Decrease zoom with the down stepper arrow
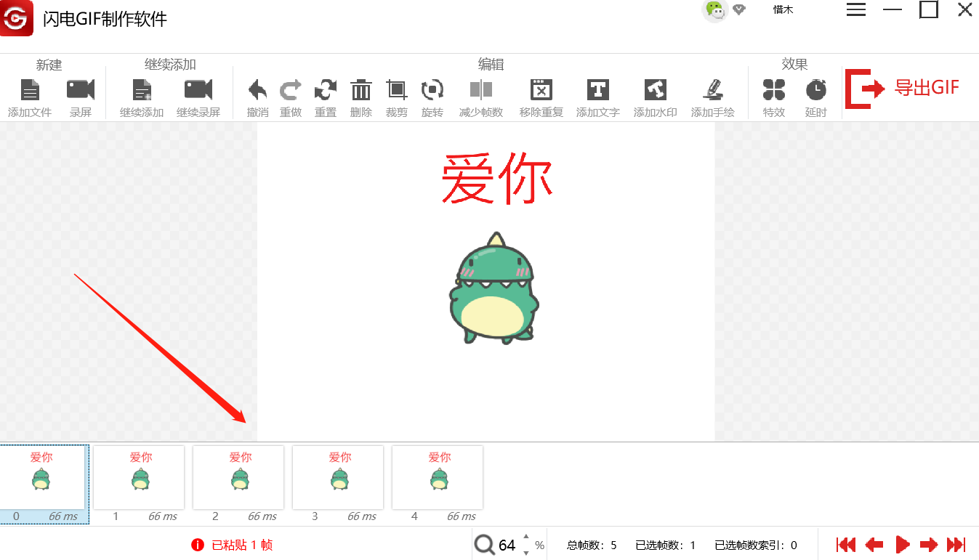Screen dimensions: 979x560 [526, 553]
